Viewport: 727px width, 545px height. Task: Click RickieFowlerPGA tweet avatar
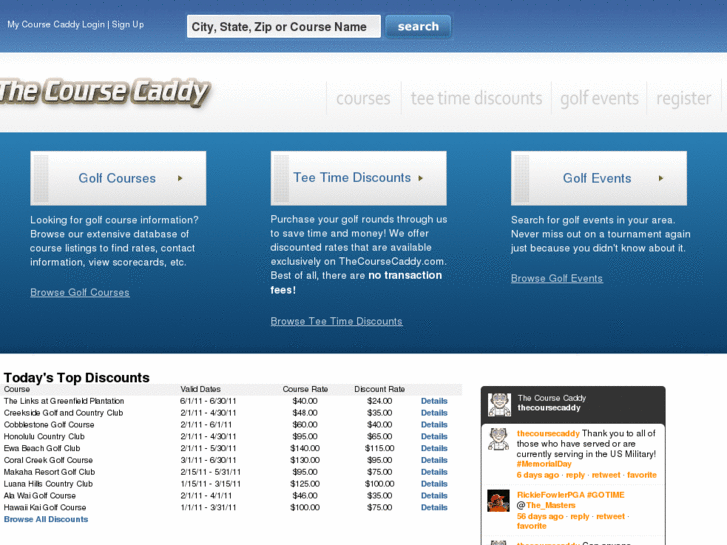[x=498, y=501]
